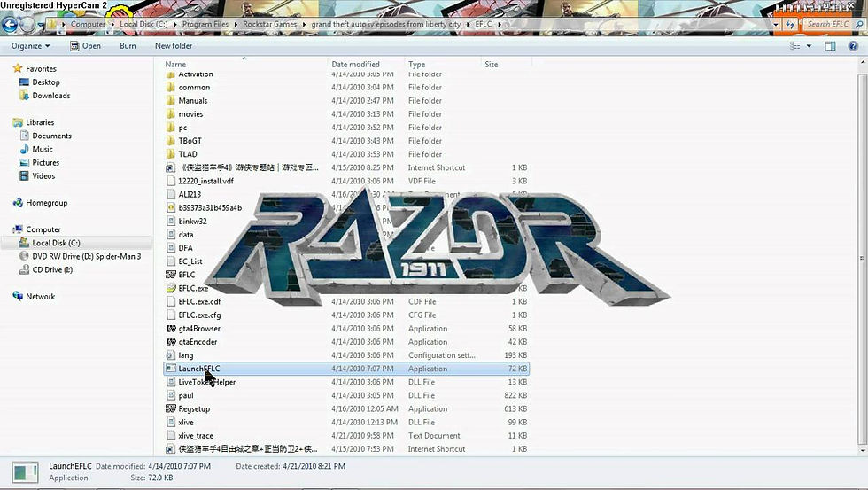The height and width of the screenshot is (490, 868).
Task: Select the xlive_trace text document
Action: pyautogui.click(x=196, y=436)
